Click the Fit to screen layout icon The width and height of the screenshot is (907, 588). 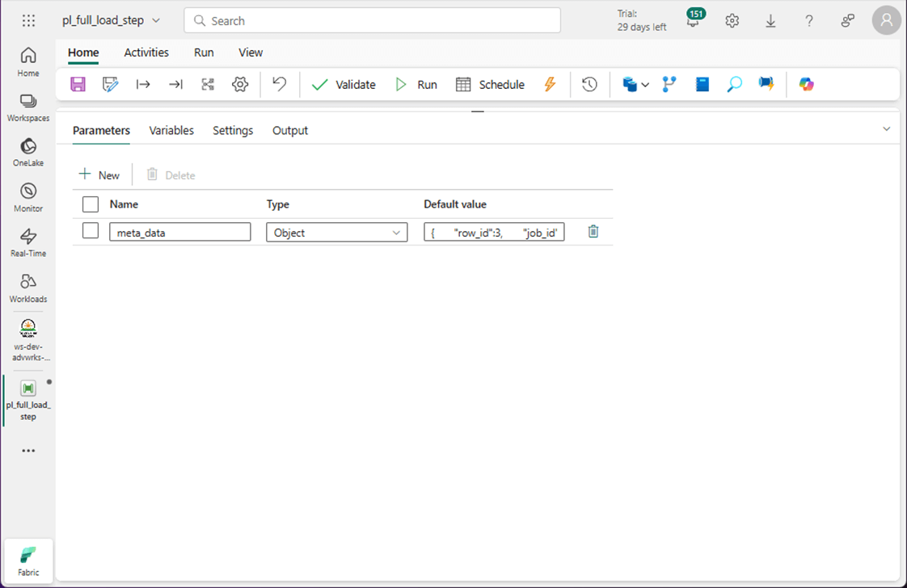click(x=208, y=85)
